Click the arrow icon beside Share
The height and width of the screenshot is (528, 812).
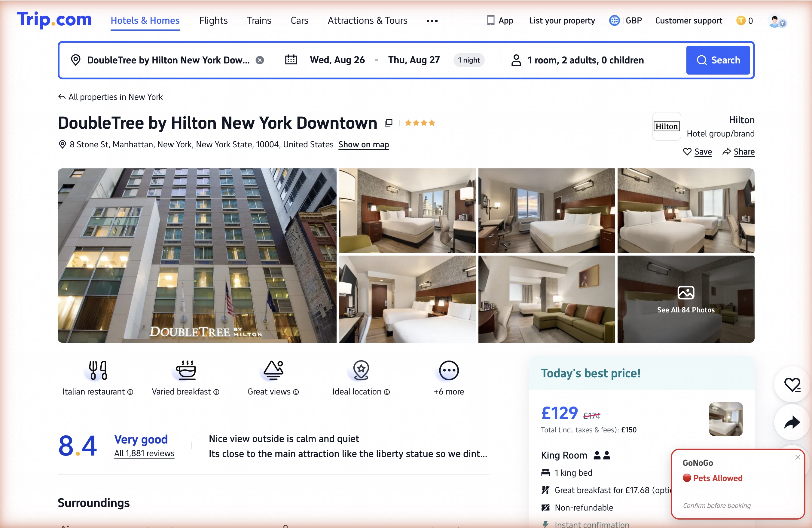[727, 152]
